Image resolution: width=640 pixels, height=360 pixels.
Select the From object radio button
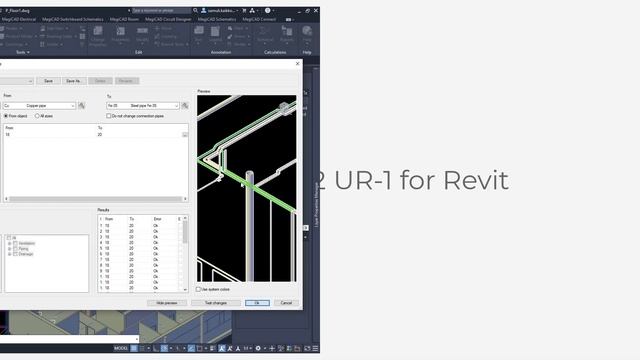tap(6, 116)
